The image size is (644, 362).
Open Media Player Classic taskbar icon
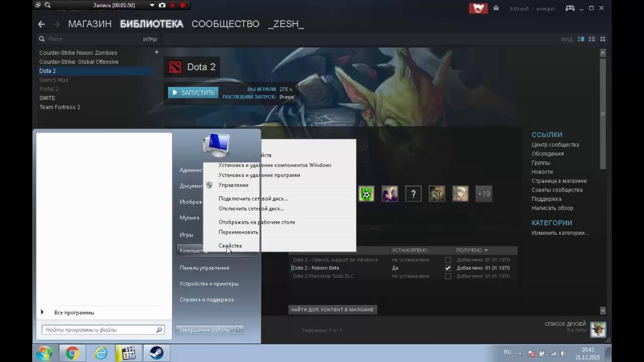tap(129, 353)
